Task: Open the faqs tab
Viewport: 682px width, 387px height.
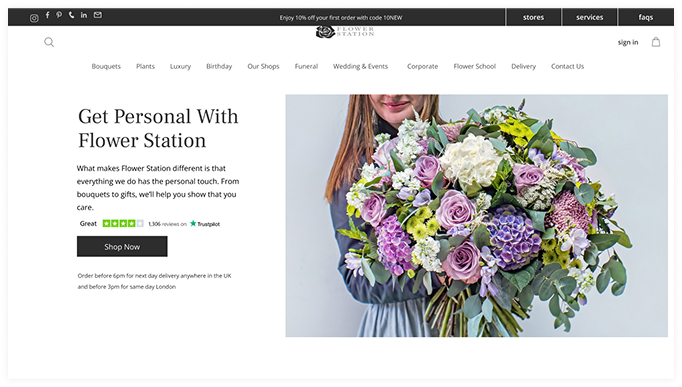Action: [x=645, y=17]
